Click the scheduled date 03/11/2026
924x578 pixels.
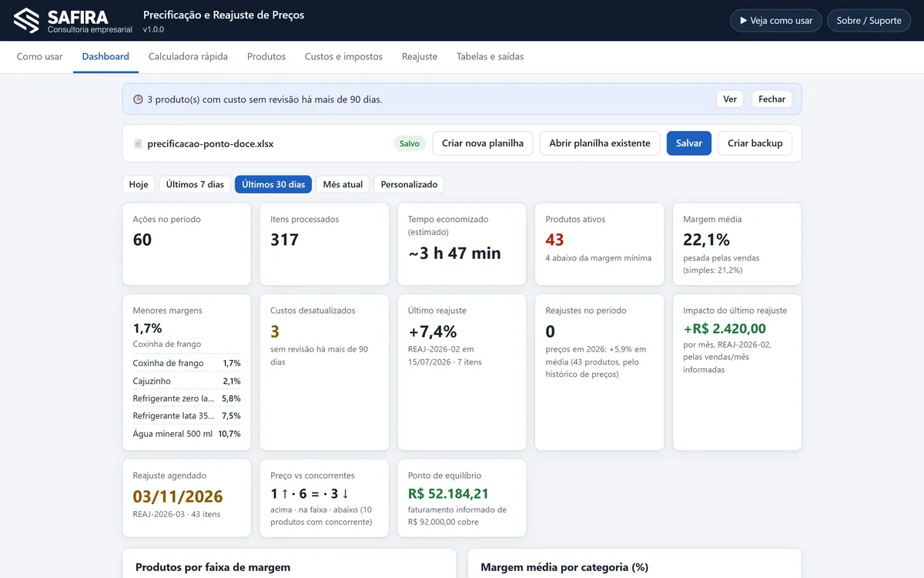coord(178,496)
